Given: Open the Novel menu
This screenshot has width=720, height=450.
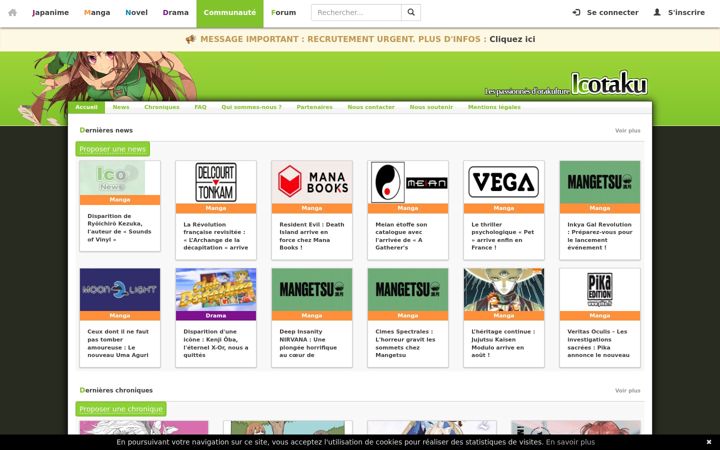Looking at the screenshot, I should click(x=136, y=12).
